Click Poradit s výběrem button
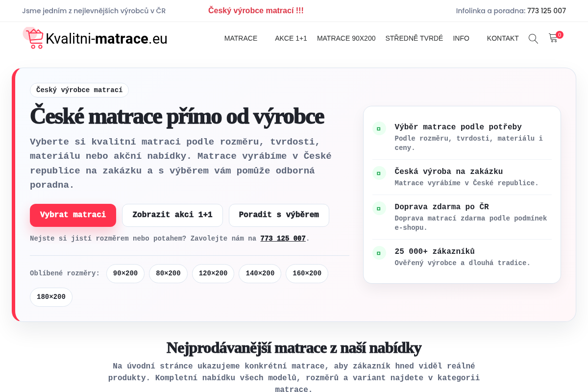588x392 pixels. pyautogui.click(x=279, y=215)
